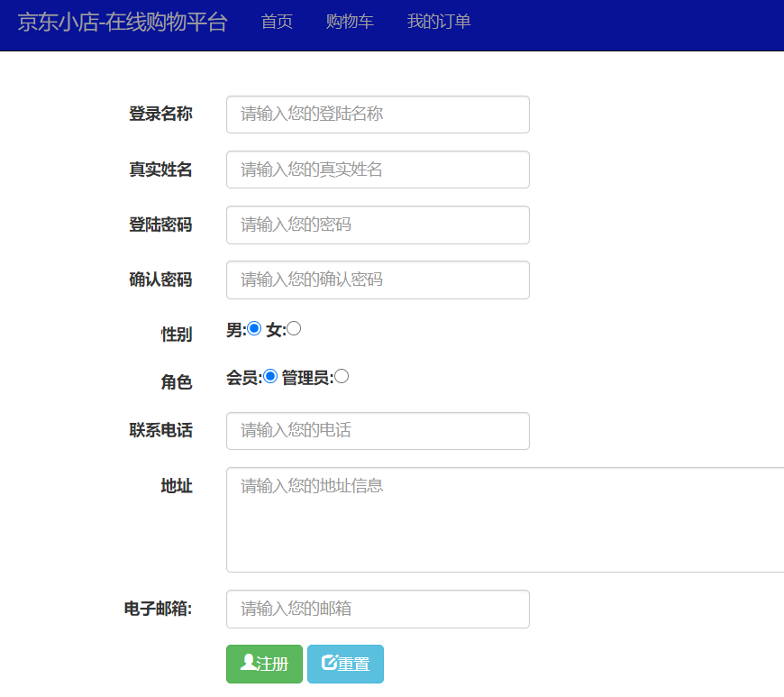This screenshot has height=697, width=784.
Task: Click the 登录名称 label
Action: [x=160, y=115]
